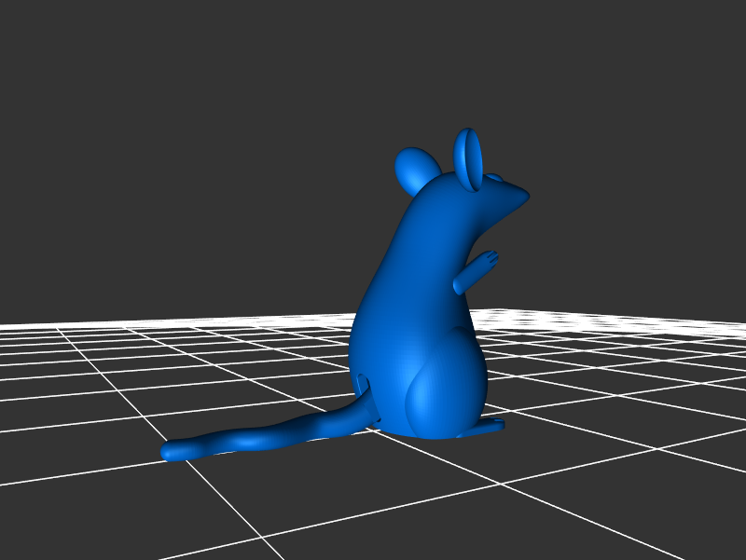Click the notch where the tail attaches
The height and width of the screenshot is (560, 746).
tap(366, 384)
